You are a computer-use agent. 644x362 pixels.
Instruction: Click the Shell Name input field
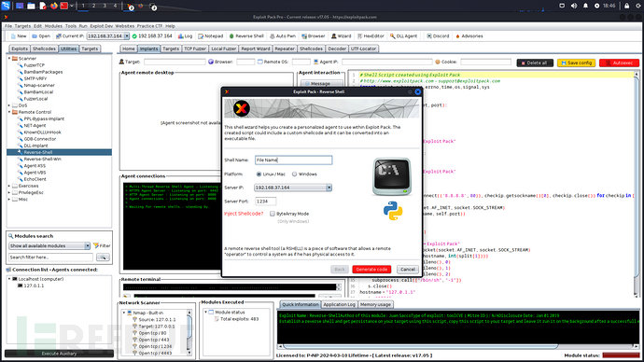[293, 160]
